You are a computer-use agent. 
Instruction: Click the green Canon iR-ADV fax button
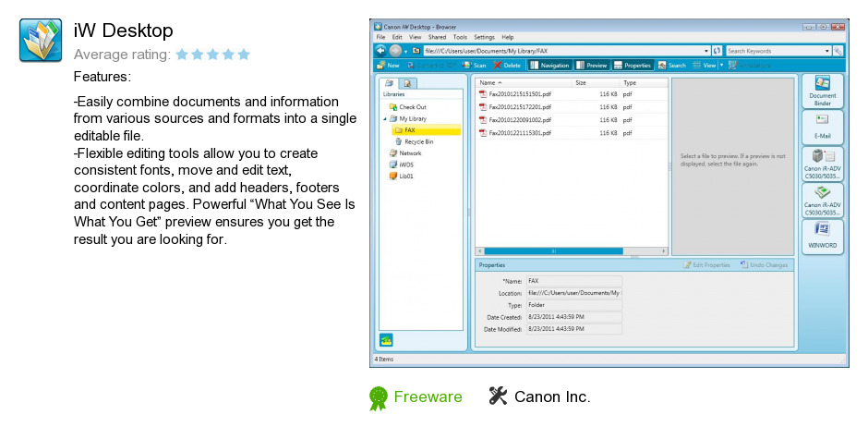822,201
